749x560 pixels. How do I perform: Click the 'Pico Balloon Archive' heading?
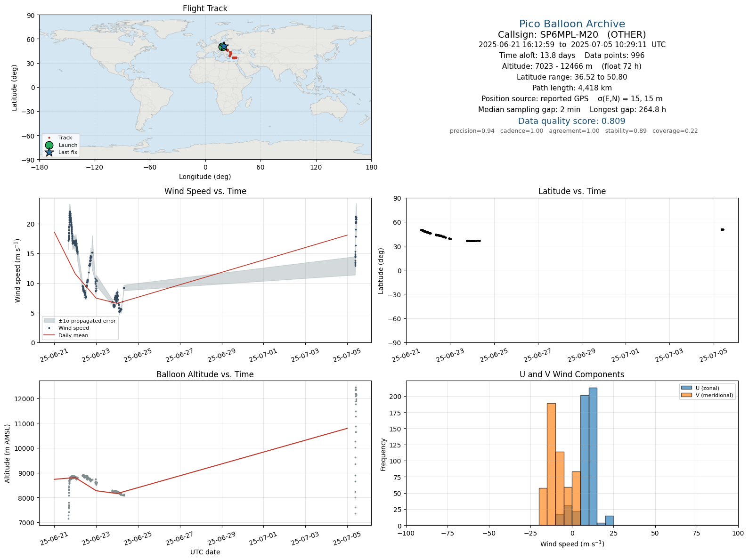coord(572,24)
